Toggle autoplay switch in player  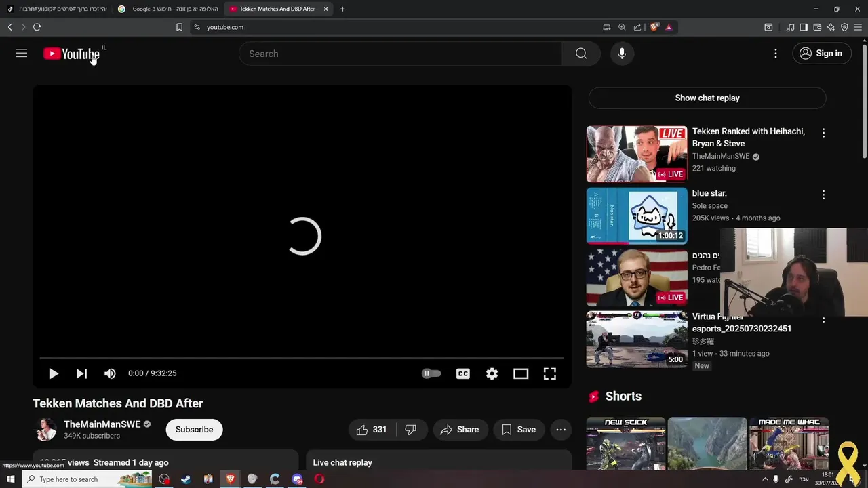point(431,373)
